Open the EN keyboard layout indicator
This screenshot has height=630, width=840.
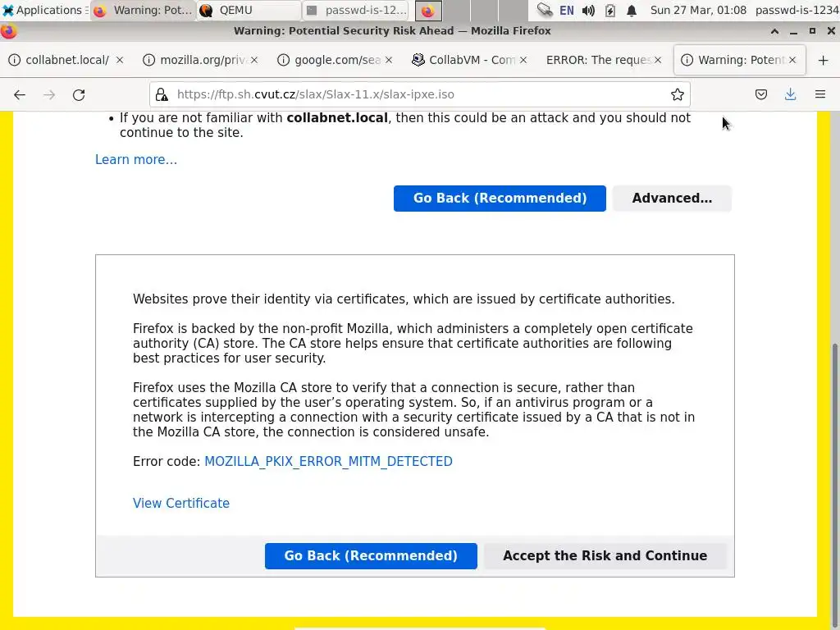click(567, 10)
